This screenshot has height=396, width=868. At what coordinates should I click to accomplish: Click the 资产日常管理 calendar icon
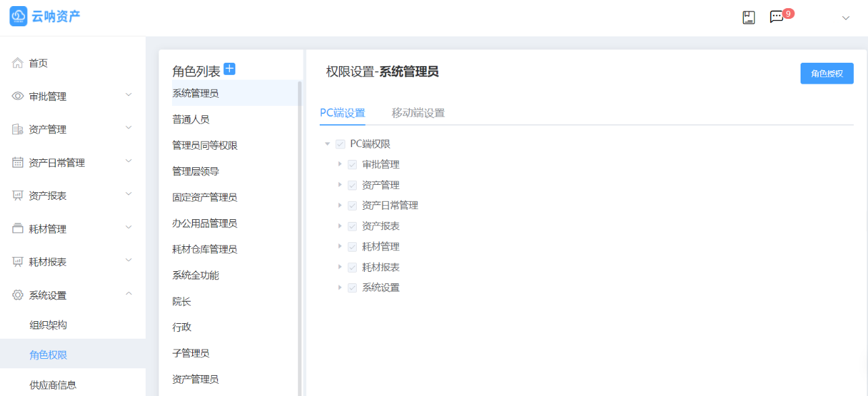pos(18,163)
